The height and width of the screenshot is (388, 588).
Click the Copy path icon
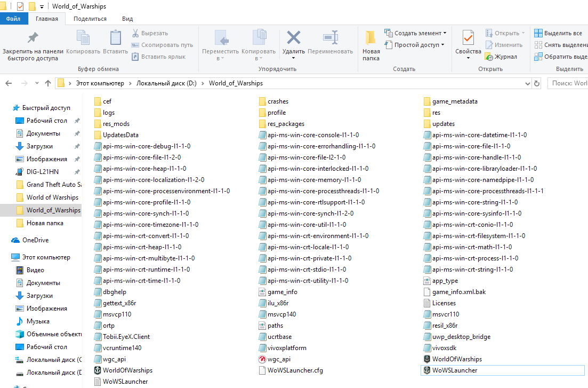click(x=135, y=45)
